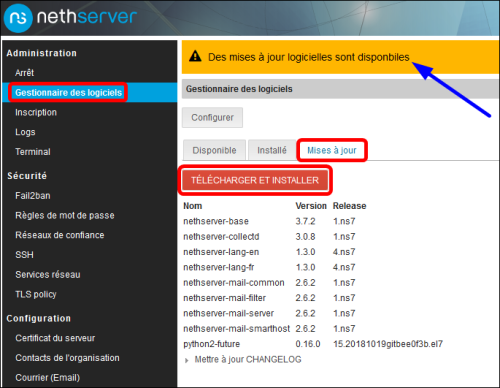Click the nethserver-collectd package name
The height and width of the screenshot is (388, 500).
(x=221, y=237)
